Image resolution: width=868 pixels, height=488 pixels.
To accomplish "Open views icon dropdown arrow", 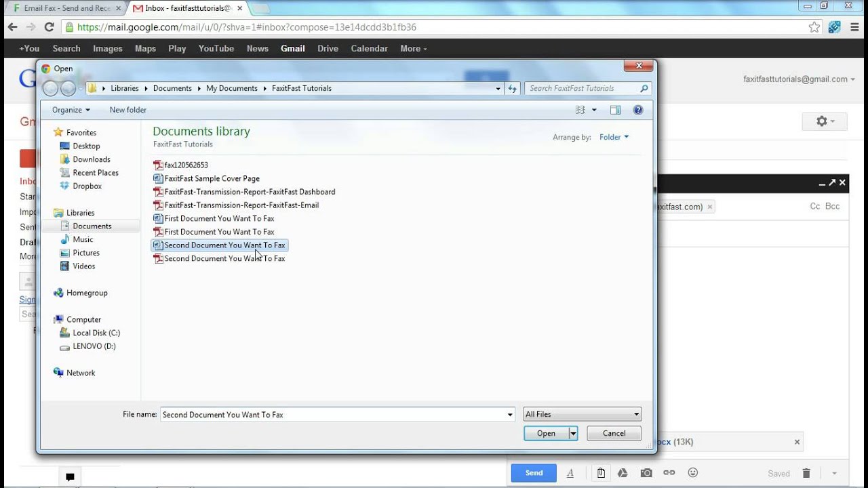I will pyautogui.click(x=595, y=110).
